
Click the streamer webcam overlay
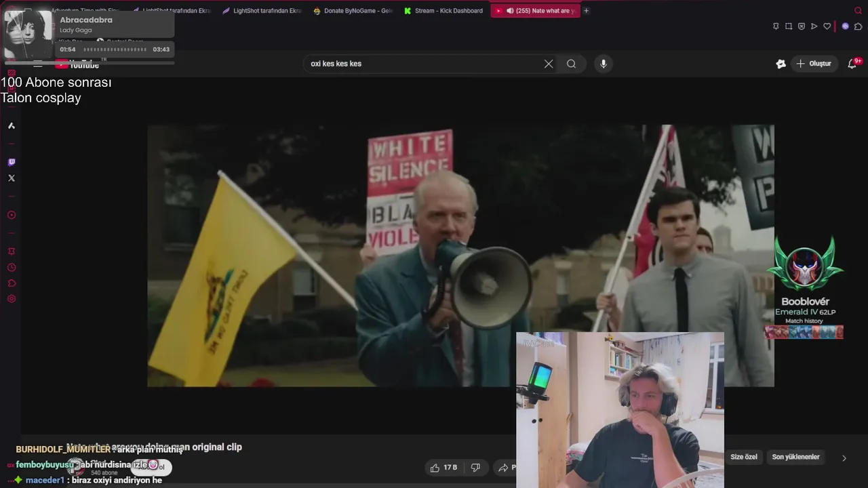pos(620,409)
